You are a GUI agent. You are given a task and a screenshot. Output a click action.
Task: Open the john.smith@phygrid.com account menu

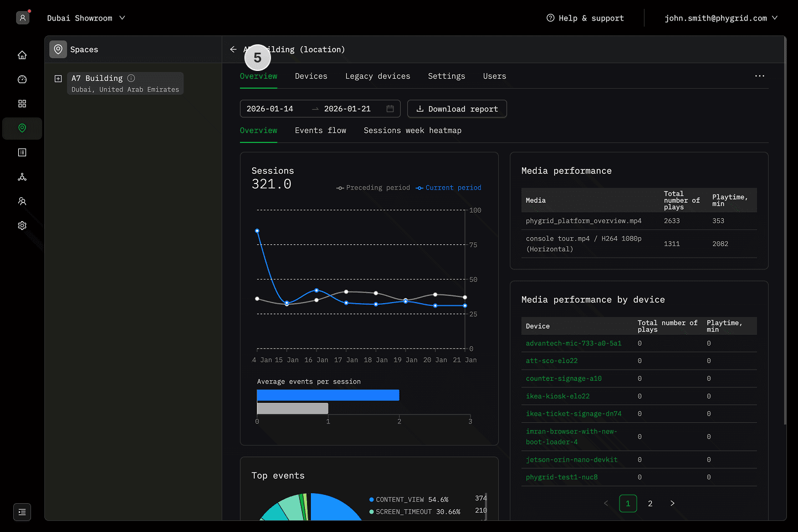(720, 18)
